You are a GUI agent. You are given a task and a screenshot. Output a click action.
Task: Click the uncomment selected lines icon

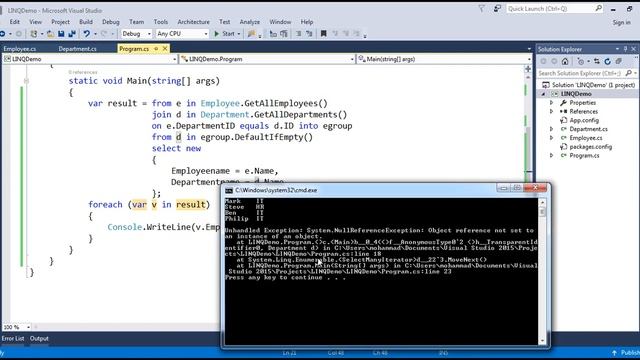[309, 34]
